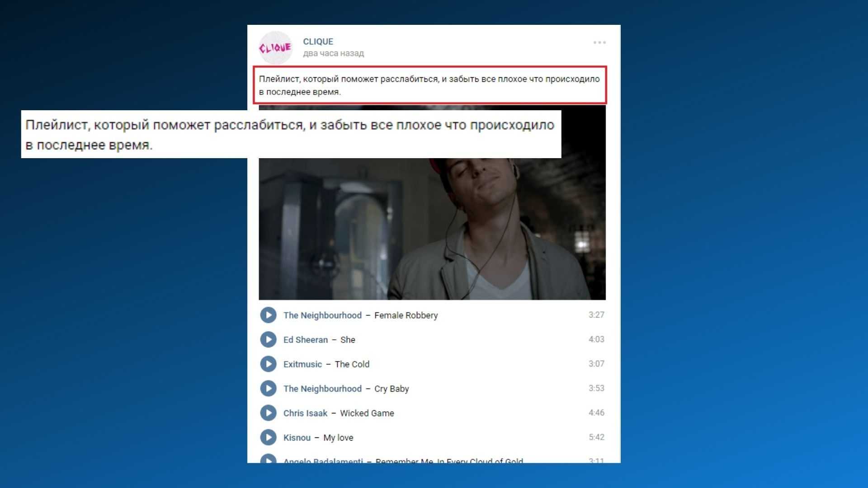Click the red-outlined post text

[429, 85]
